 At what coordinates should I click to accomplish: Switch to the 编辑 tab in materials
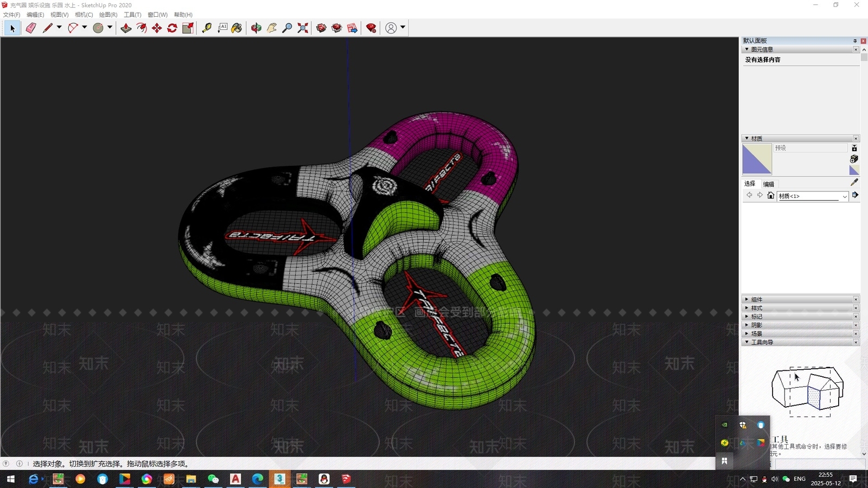[769, 184]
